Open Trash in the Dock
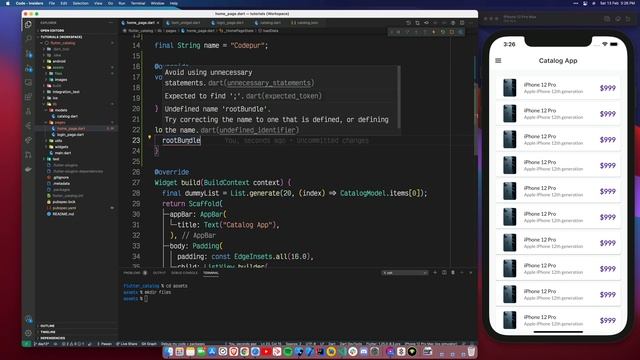This screenshot has width=640, height=360. (x=471, y=351)
